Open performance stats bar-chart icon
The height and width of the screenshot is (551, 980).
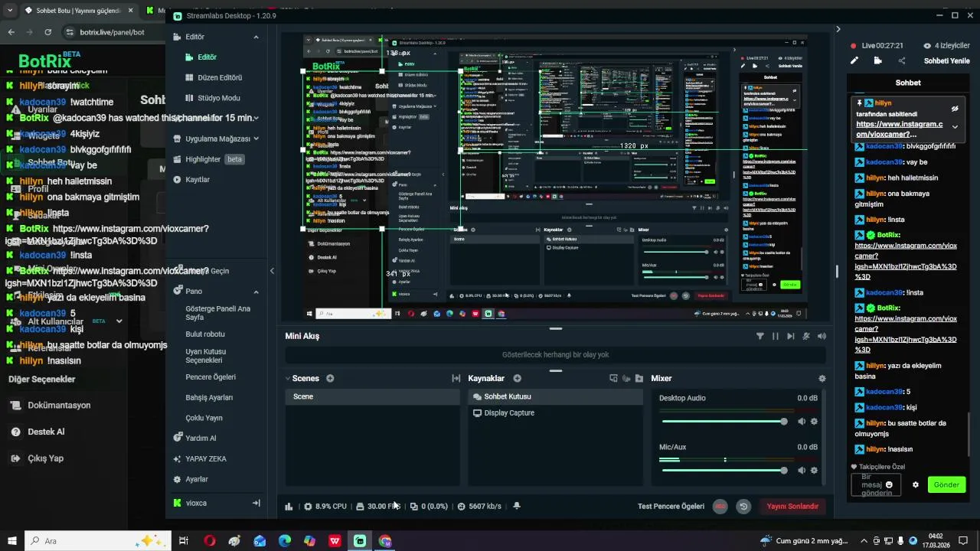pyautogui.click(x=289, y=506)
